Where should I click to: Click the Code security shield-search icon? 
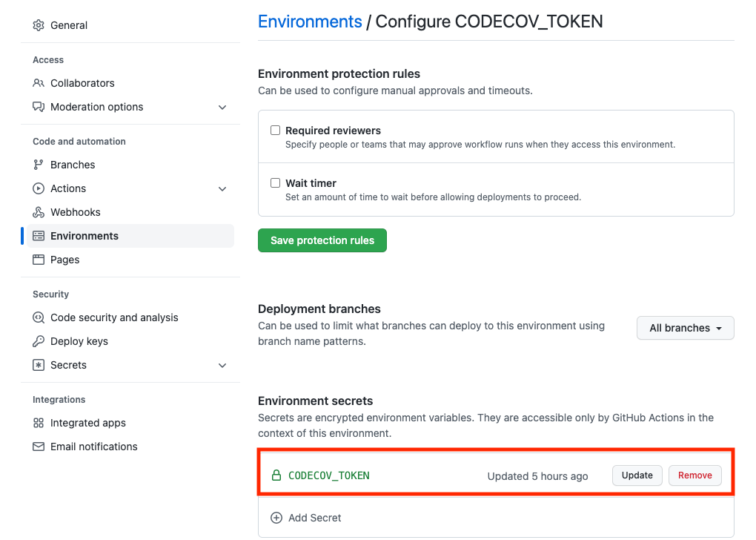[39, 317]
